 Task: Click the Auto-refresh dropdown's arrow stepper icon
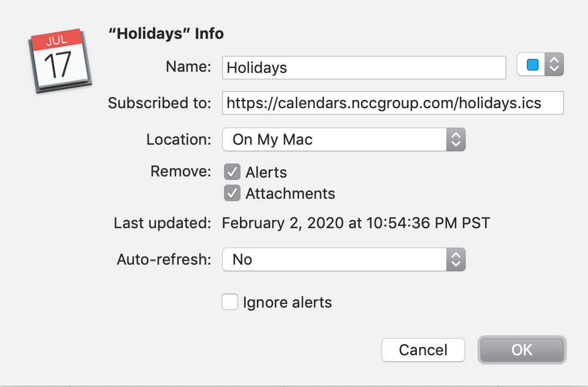456,259
